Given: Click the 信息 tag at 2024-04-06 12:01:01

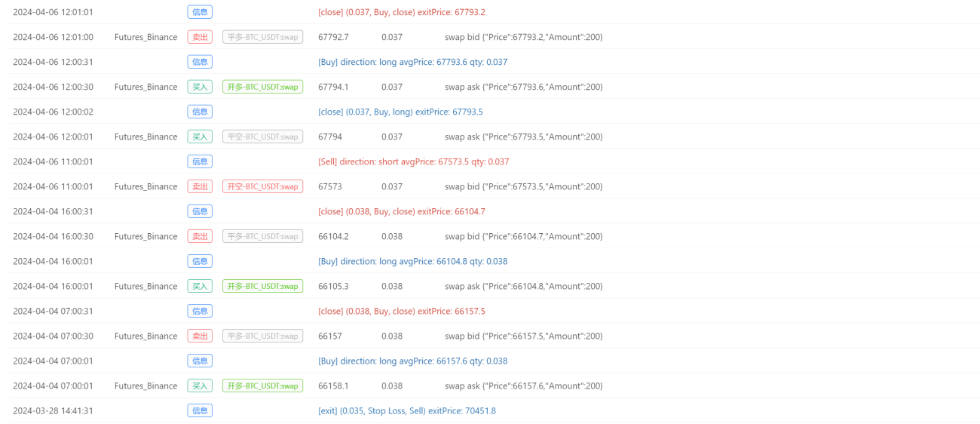Looking at the screenshot, I should pyautogui.click(x=200, y=12).
